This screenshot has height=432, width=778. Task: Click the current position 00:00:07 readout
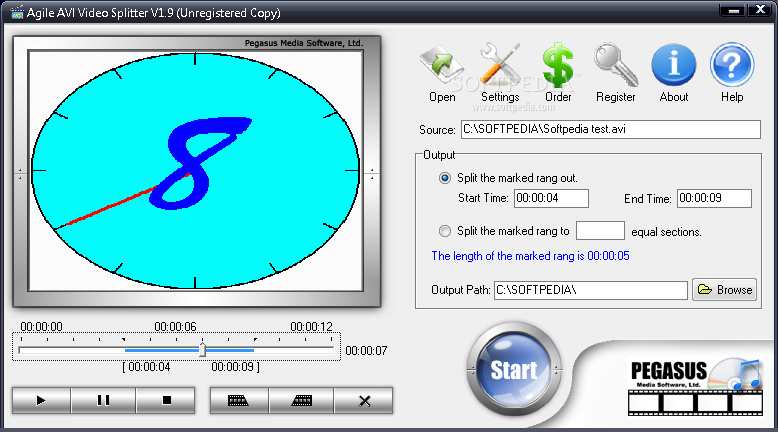pyautogui.click(x=366, y=351)
